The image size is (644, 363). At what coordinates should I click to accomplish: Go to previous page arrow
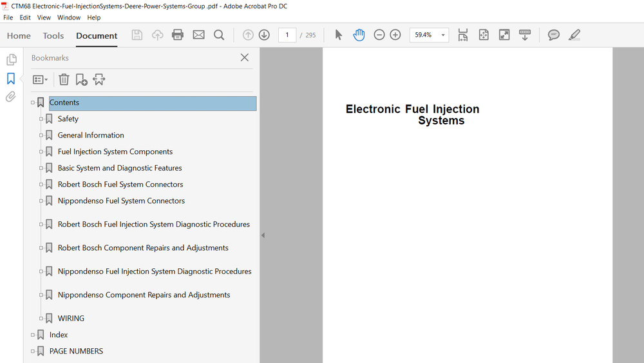click(248, 35)
